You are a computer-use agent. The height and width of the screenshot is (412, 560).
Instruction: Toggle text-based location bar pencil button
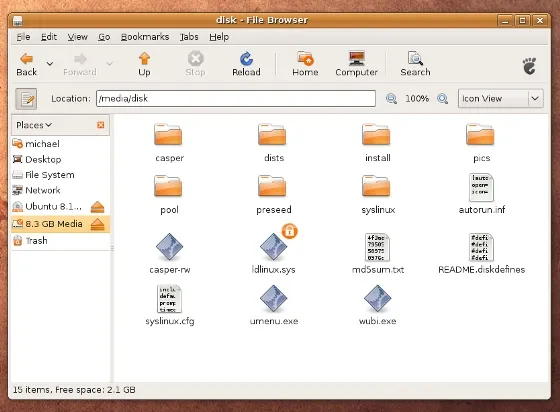click(x=26, y=99)
